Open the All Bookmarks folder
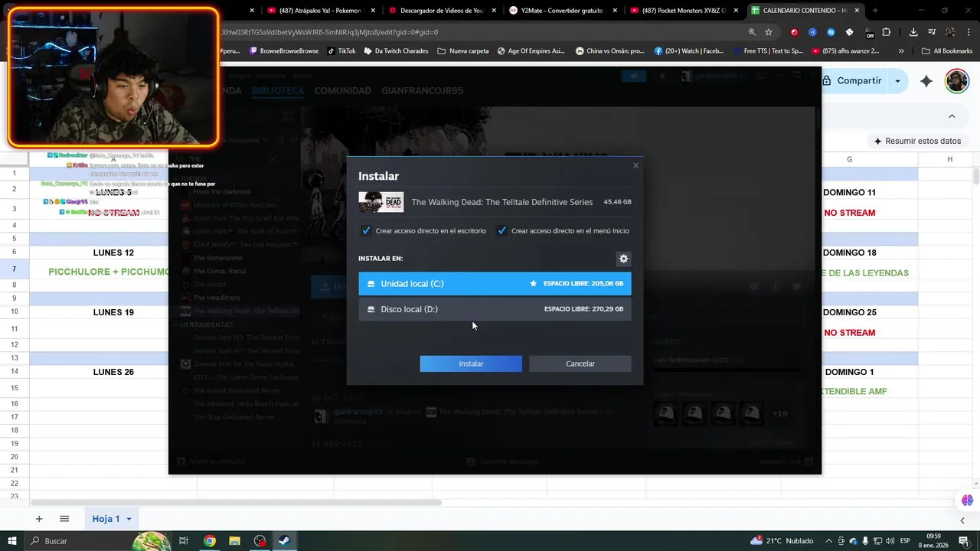The height and width of the screenshot is (551, 980). [947, 51]
